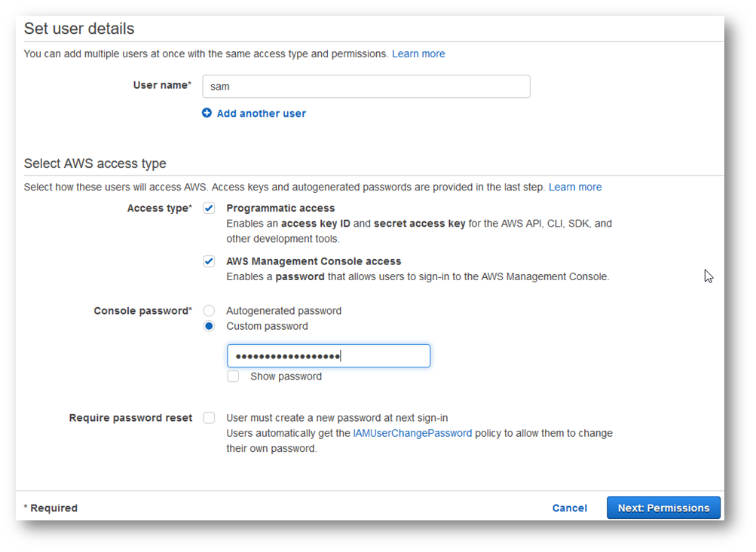Proceed with the Next: Permissions button
756x552 pixels.
(x=663, y=508)
